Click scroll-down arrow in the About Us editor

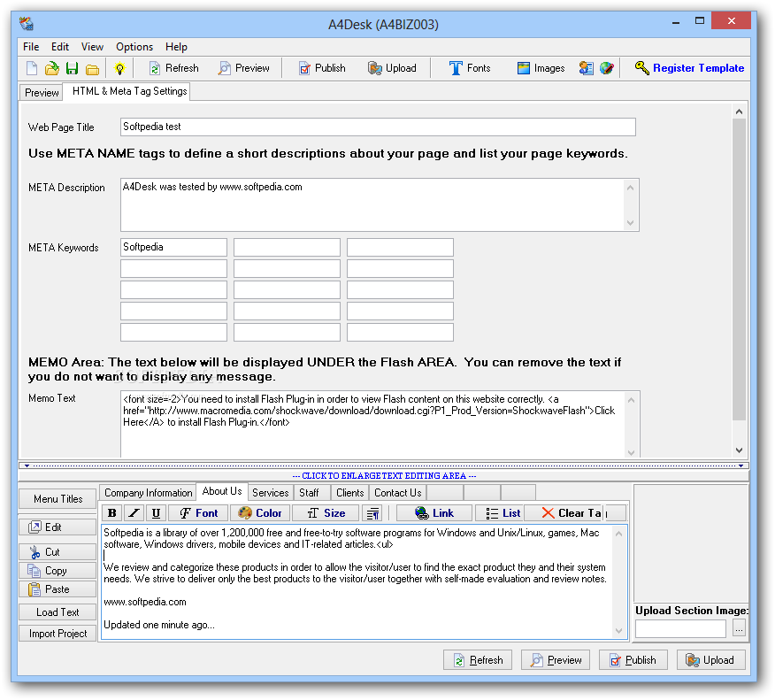click(618, 631)
